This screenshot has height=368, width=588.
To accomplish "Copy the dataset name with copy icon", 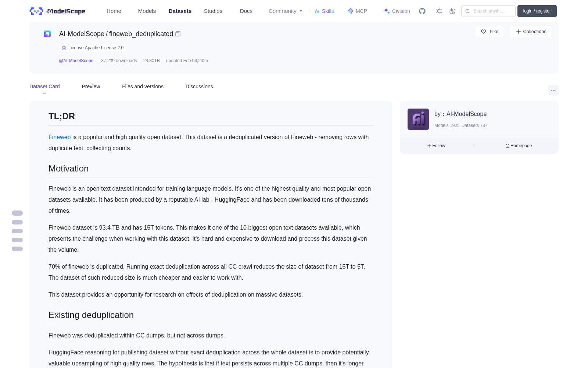I will tap(178, 34).
